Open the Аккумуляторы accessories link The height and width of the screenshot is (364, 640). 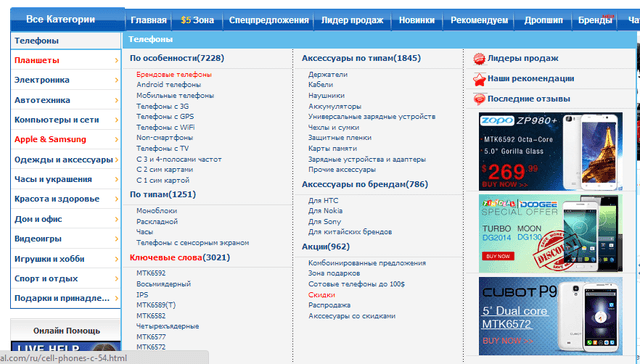tap(335, 106)
